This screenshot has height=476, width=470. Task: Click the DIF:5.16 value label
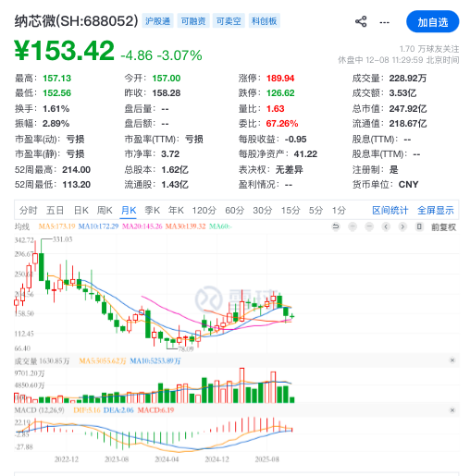[87, 410]
